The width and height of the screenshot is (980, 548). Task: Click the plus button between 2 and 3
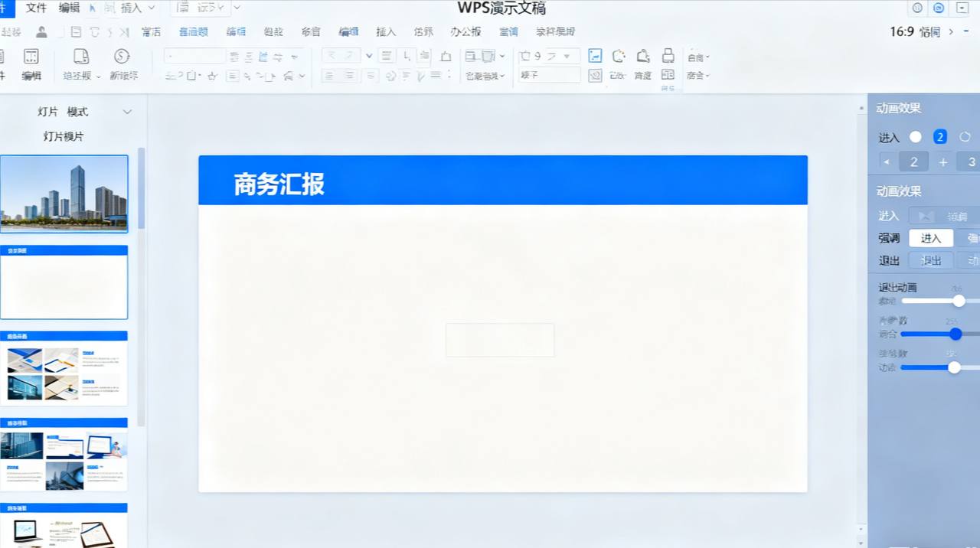pyautogui.click(x=943, y=162)
